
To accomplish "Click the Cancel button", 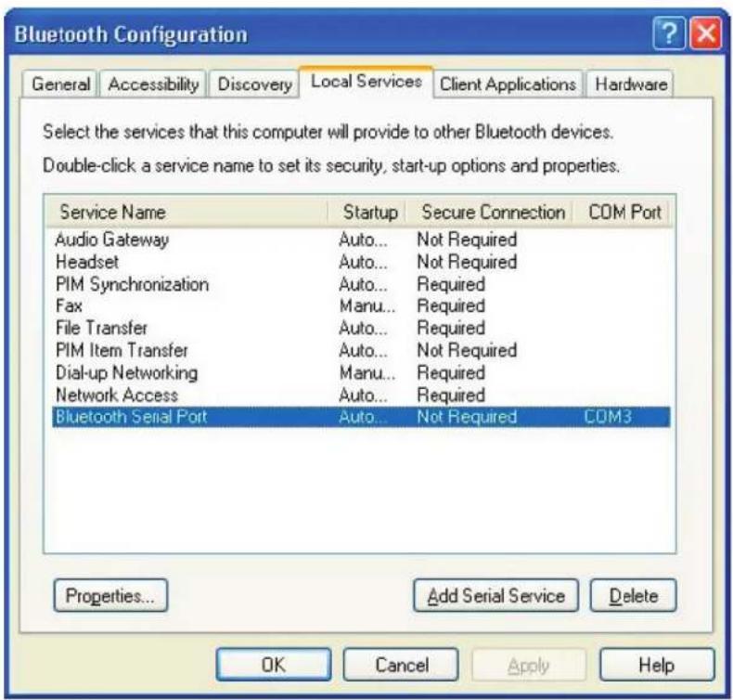I will tap(401, 665).
